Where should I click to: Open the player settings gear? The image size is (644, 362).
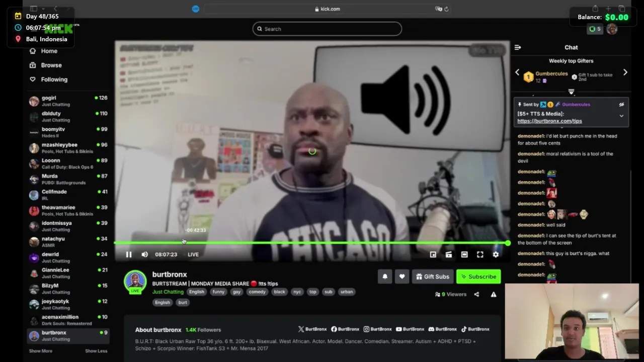(496, 254)
